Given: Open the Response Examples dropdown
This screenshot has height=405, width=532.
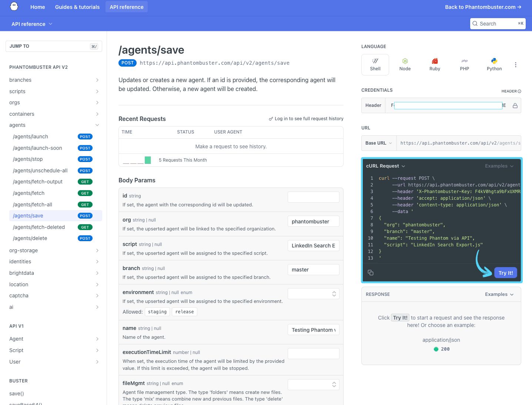Looking at the screenshot, I should [499, 294].
